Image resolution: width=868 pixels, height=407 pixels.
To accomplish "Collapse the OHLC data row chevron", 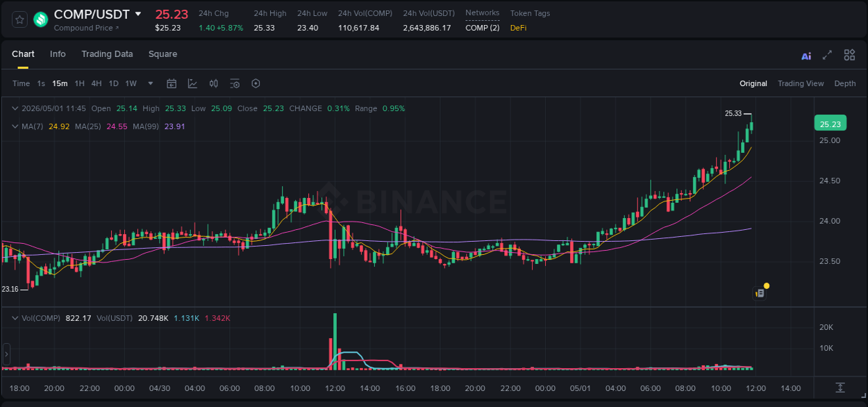I will pyautogui.click(x=15, y=108).
